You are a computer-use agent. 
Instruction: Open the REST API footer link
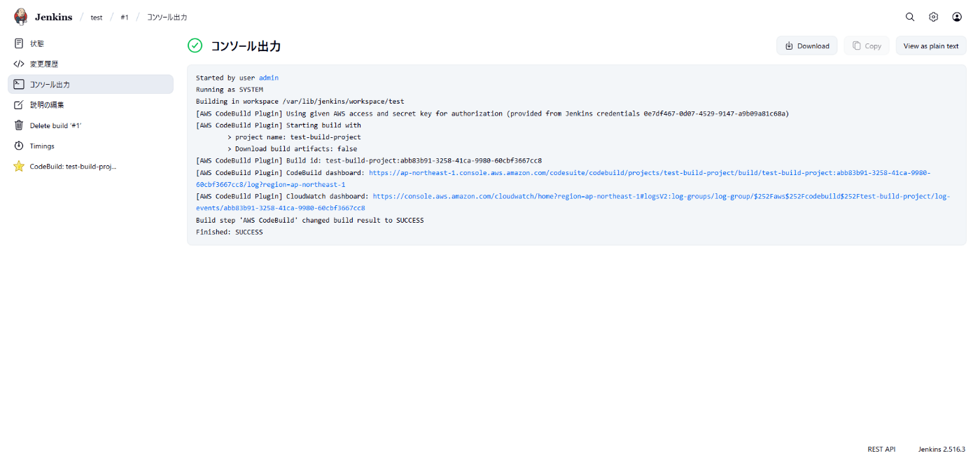tap(881, 449)
